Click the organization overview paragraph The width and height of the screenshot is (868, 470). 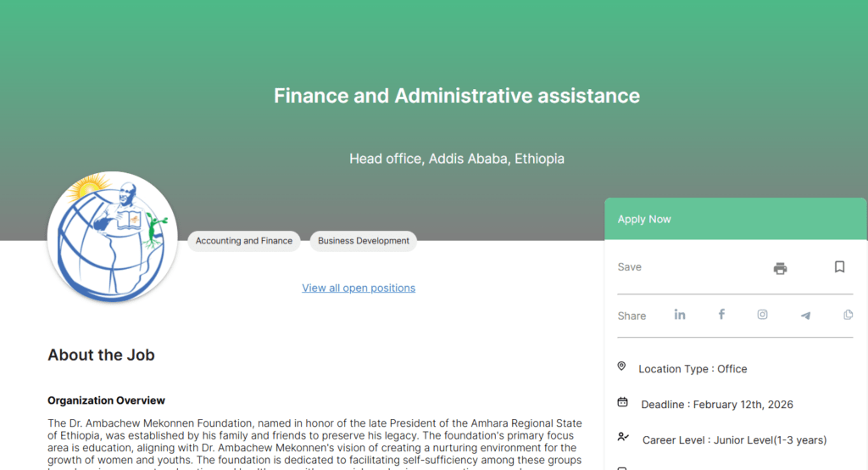[314, 442]
